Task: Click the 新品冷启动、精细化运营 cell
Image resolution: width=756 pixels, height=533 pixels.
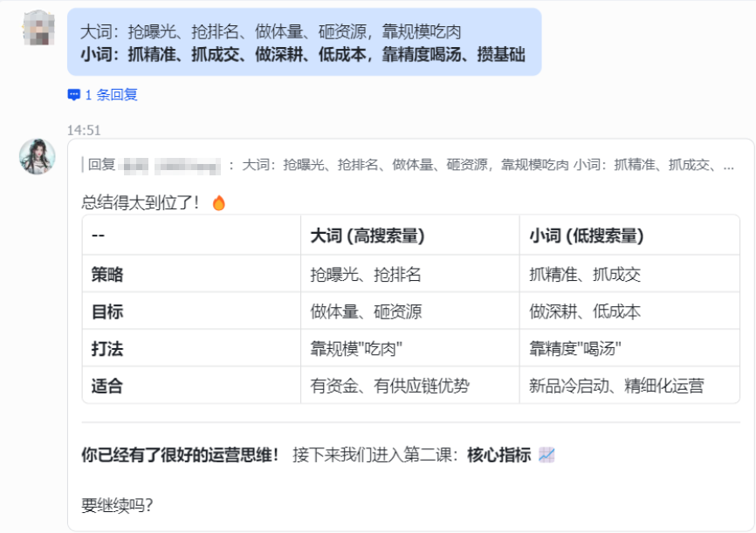Action: [x=616, y=386]
